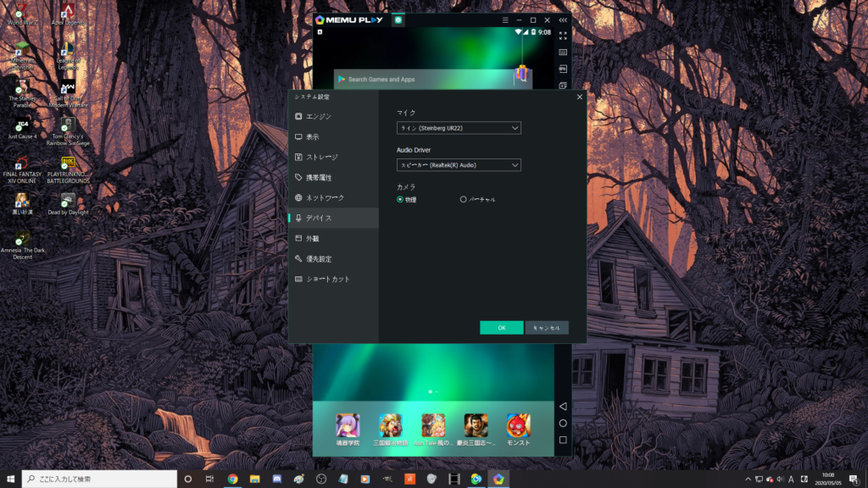This screenshot has height=488, width=868.
Task: Select the Just Cause 4 desktop icon
Action: coord(22,129)
